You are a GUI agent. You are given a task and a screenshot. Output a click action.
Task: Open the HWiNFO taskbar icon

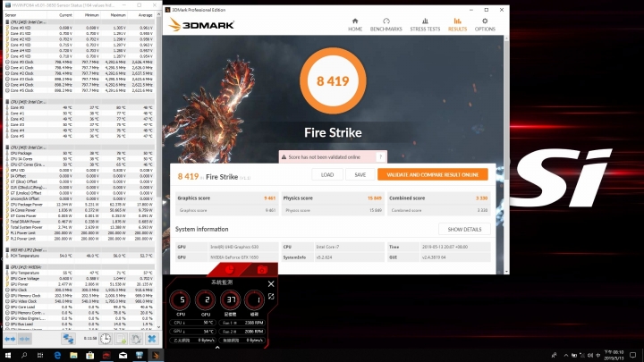(x=140, y=356)
